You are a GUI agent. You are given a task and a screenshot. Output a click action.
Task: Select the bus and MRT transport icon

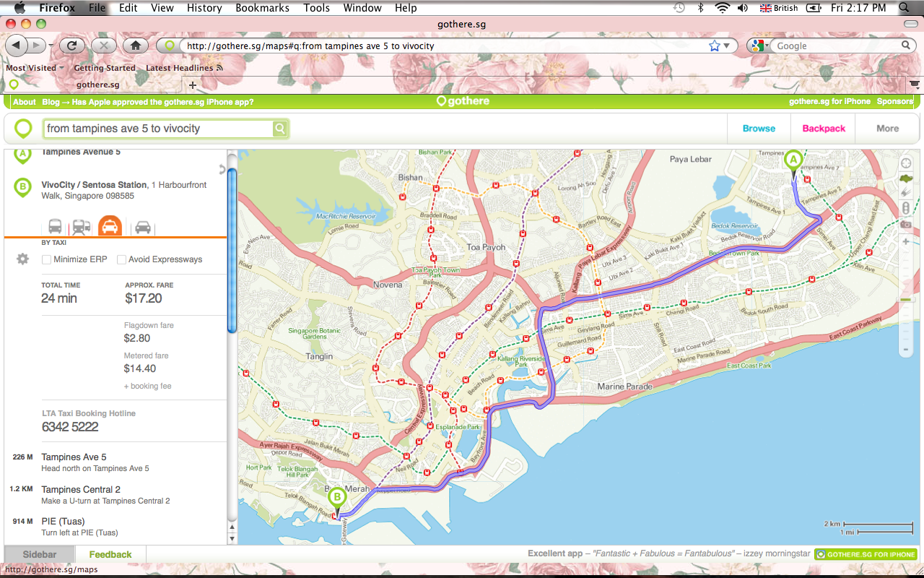click(82, 227)
